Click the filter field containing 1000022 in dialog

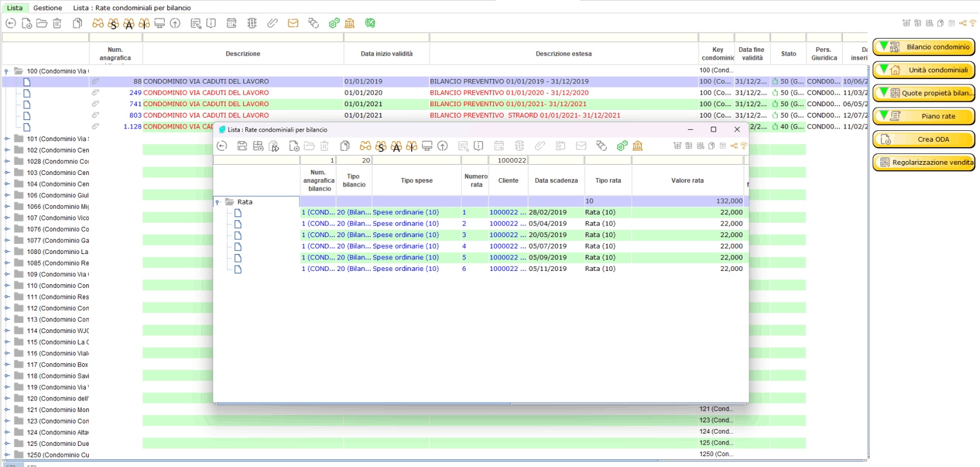click(508, 160)
